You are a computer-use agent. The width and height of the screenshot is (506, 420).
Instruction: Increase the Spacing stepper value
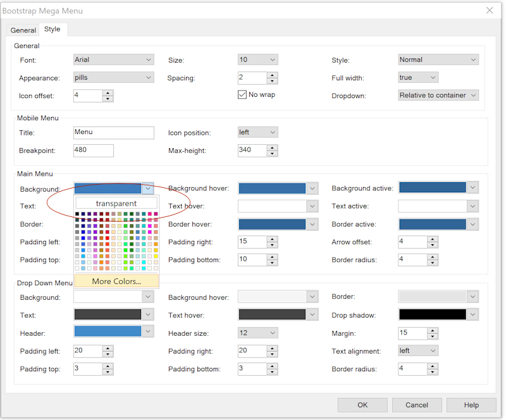[273, 75]
